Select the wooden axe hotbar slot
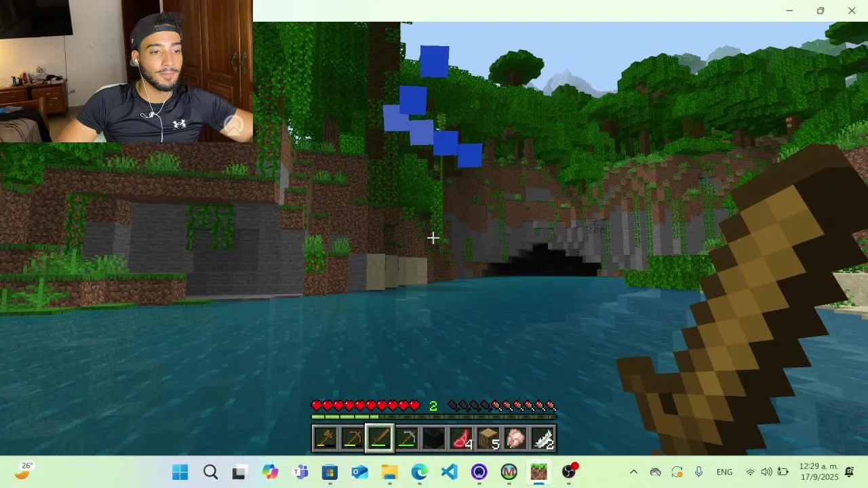 (x=325, y=439)
